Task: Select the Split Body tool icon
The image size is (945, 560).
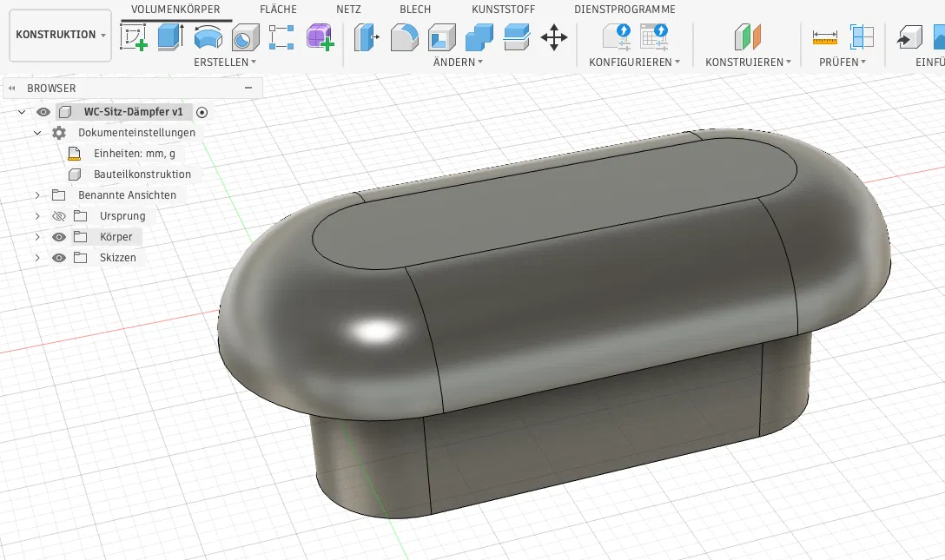Action: tap(517, 37)
